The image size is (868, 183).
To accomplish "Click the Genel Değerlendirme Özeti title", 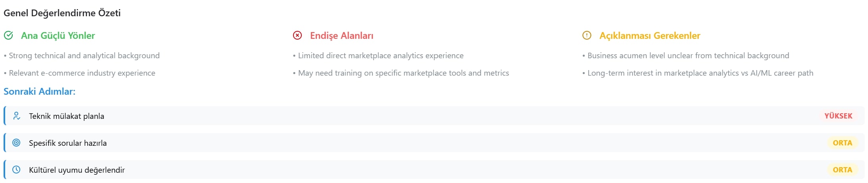I will pyautogui.click(x=62, y=13).
